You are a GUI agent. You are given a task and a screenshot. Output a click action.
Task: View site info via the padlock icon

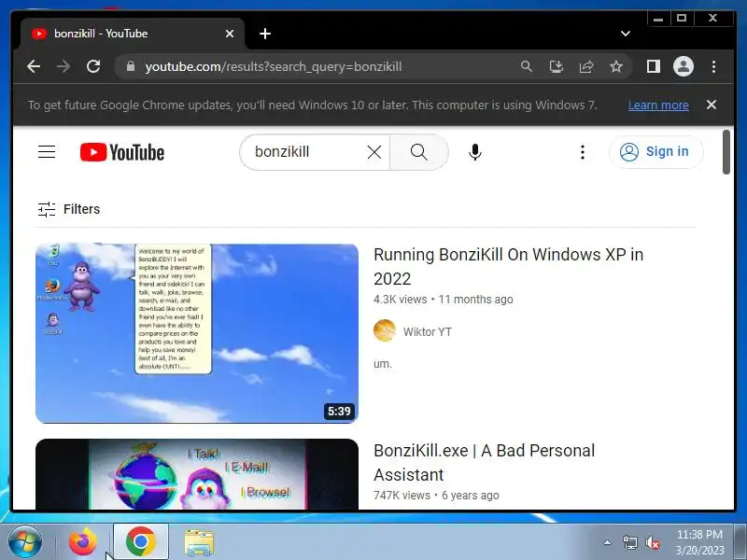point(131,66)
